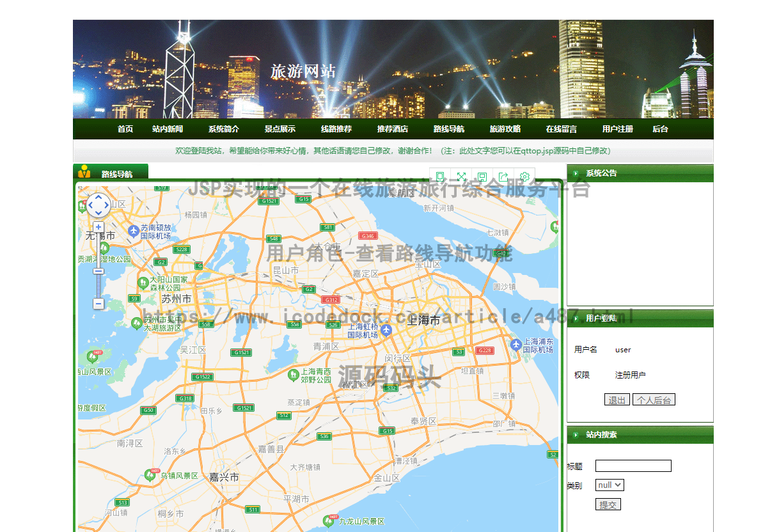Pan map north using compass up arrow
The width and height of the screenshot is (779, 532).
(x=98, y=198)
